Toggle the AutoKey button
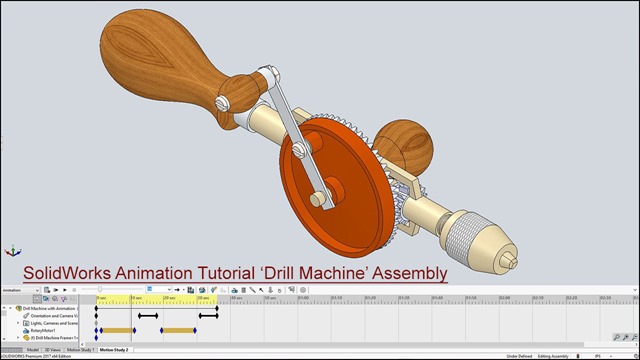 [x=213, y=290]
